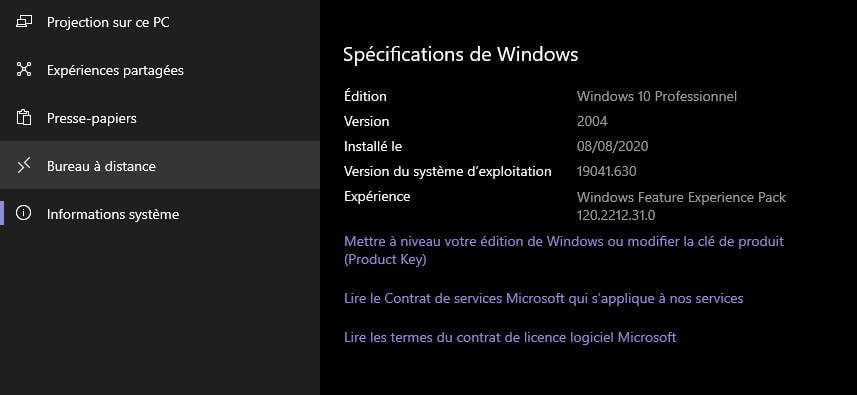Open Lire le Contrat de services Microsoft link
This screenshot has height=395, width=857.
pos(543,298)
